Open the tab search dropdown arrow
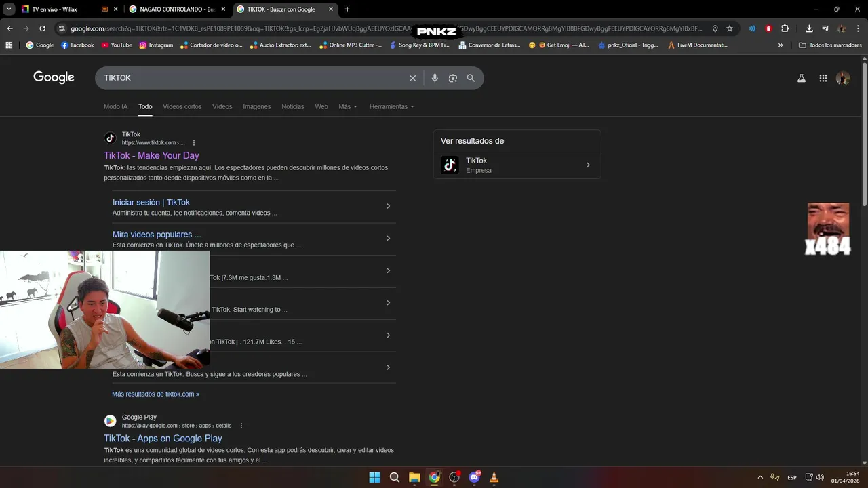 [9, 9]
